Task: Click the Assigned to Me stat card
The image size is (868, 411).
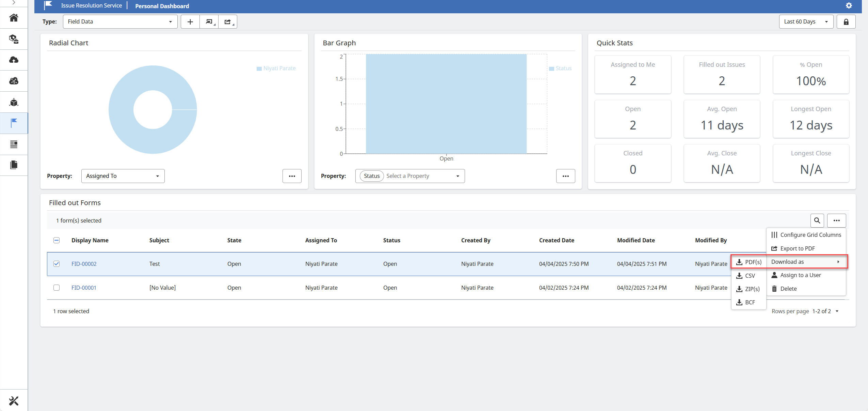Action: [x=633, y=75]
